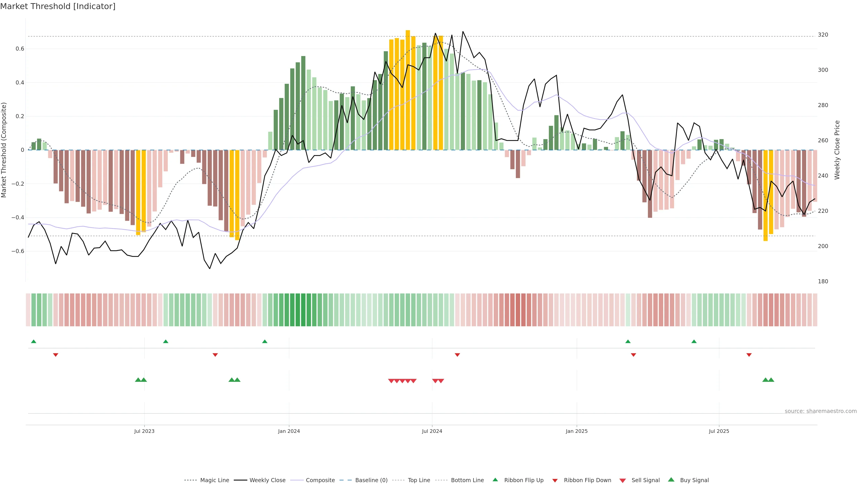
Task: Click the first green ribbon flip up marker
Action: [x=33, y=342]
